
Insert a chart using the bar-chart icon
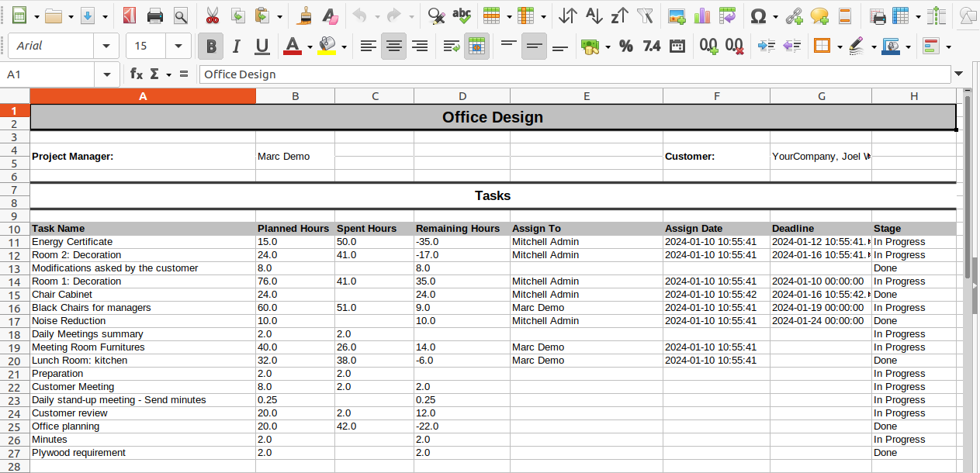point(702,16)
